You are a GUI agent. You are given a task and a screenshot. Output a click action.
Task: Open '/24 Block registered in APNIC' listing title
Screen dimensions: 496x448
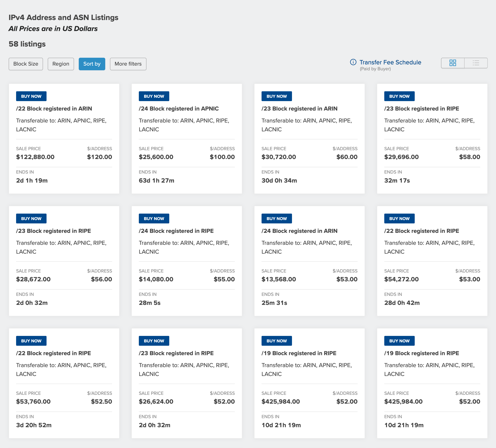click(179, 109)
